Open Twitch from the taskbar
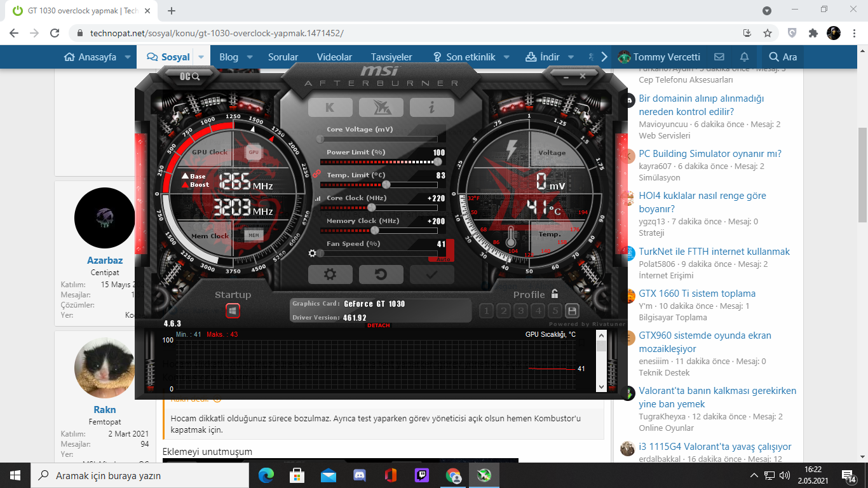 422,475
